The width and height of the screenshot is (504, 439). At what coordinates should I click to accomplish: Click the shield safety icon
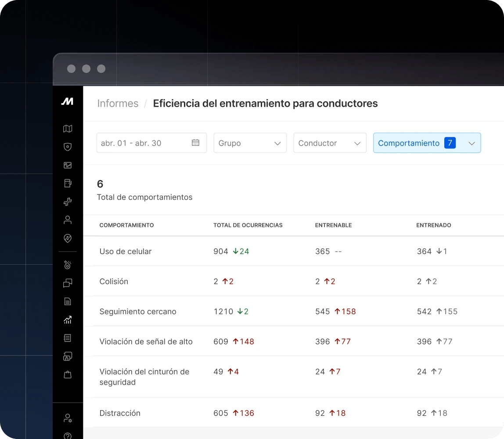pos(67,147)
